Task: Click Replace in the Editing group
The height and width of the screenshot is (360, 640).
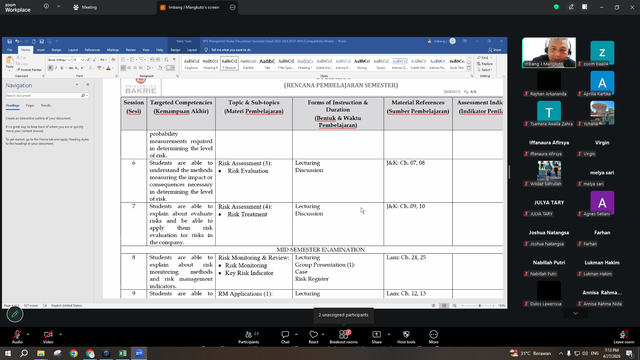Action: point(485,64)
